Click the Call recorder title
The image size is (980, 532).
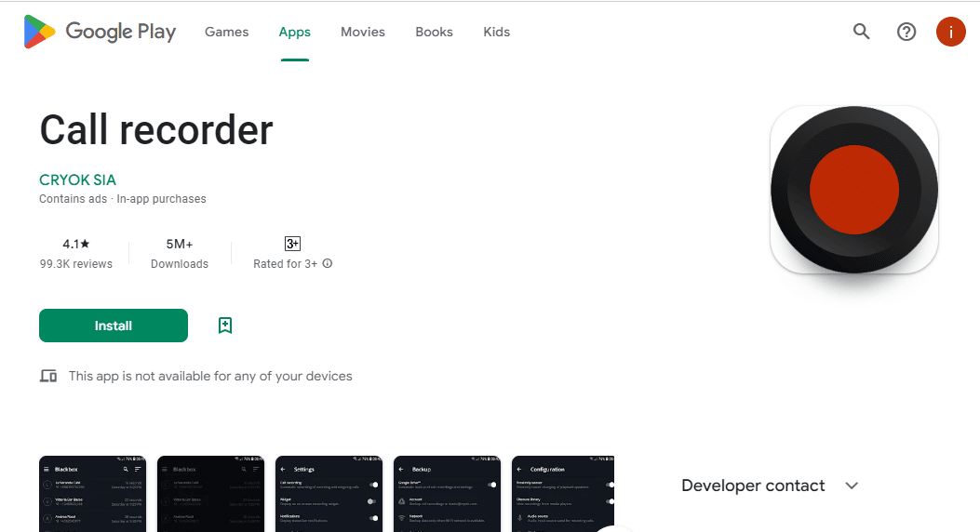click(156, 130)
